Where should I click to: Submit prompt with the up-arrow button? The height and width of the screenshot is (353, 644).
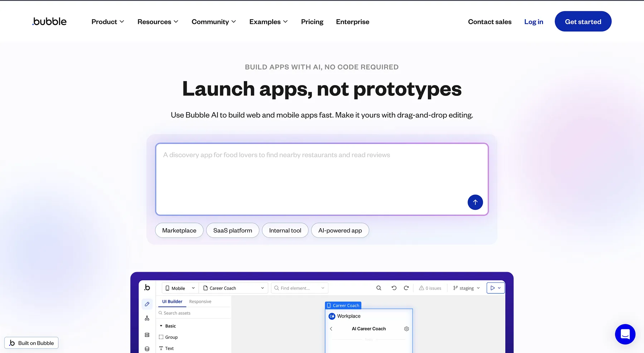pyautogui.click(x=475, y=202)
